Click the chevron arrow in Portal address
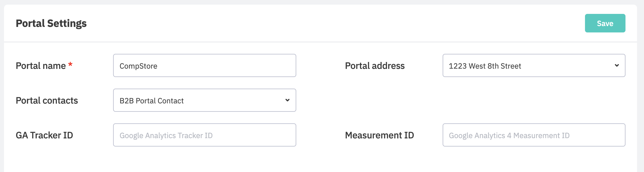The height and width of the screenshot is (172, 644). (617, 65)
